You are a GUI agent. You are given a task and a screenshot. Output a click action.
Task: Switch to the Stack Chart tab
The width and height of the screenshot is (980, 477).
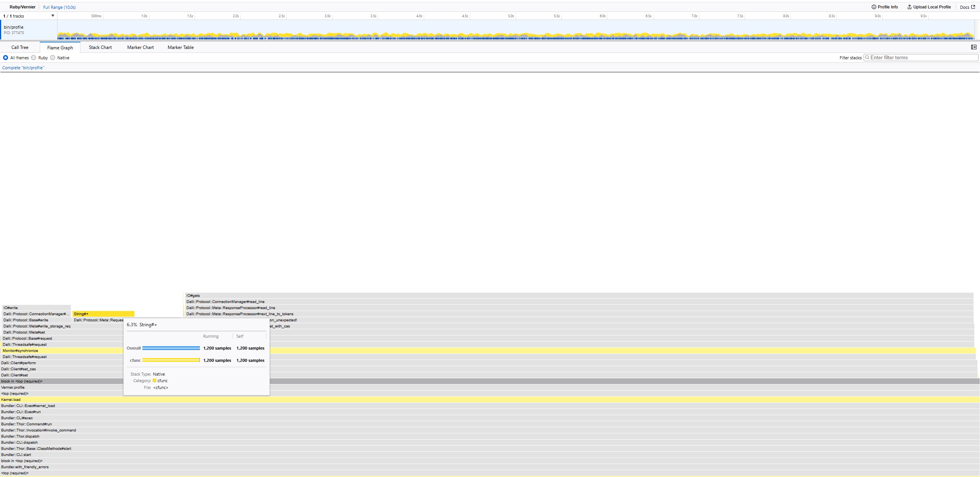100,47
